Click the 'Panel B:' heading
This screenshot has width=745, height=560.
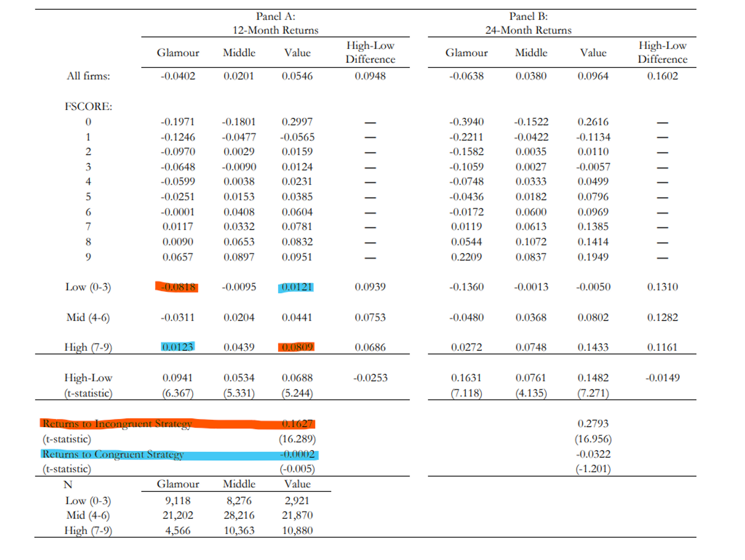(x=528, y=16)
